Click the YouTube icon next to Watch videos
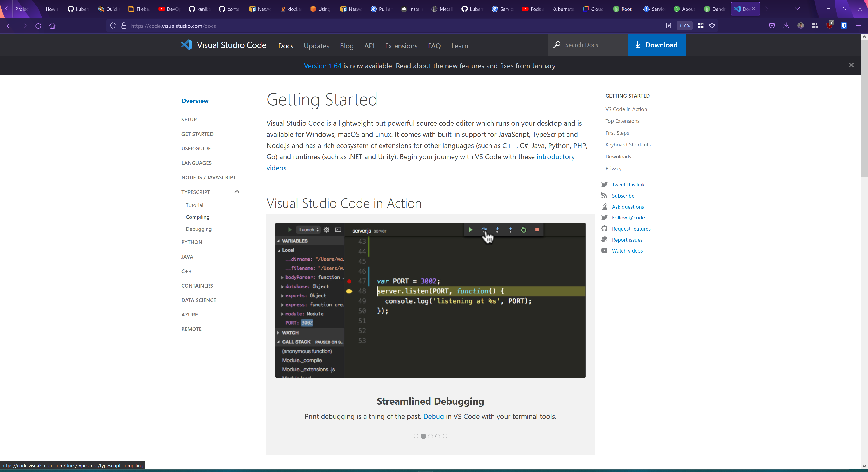This screenshot has width=868, height=472. click(x=605, y=250)
